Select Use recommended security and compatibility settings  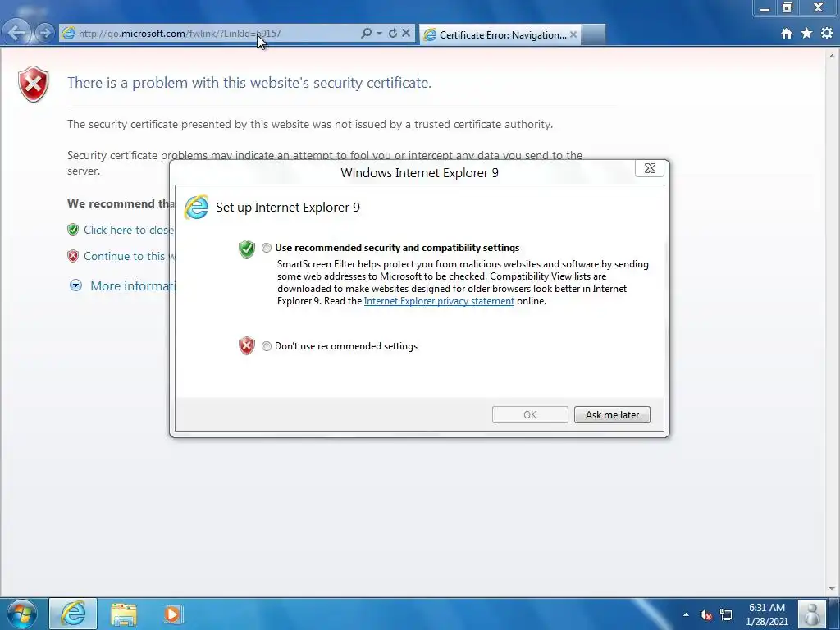click(x=267, y=248)
